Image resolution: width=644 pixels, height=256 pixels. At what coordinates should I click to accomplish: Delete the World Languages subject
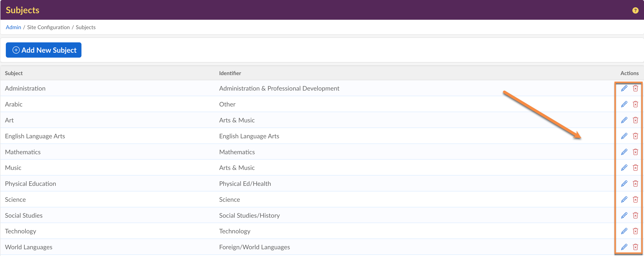tap(635, 247)
